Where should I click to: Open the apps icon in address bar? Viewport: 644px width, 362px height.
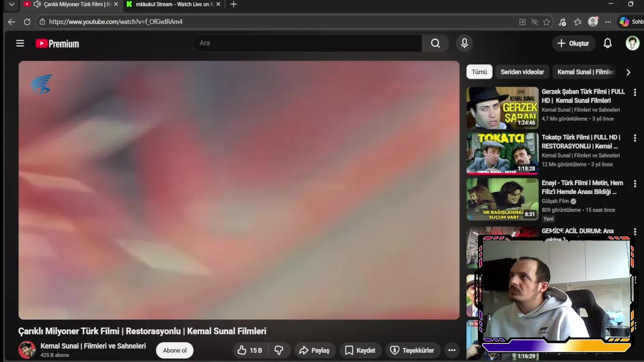click(x=522, y=22)
